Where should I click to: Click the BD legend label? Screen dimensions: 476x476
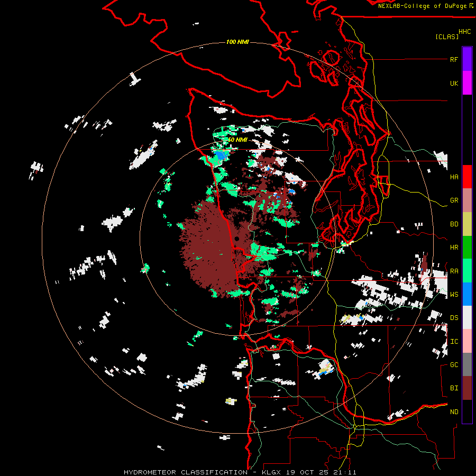(x=454, y=224)
